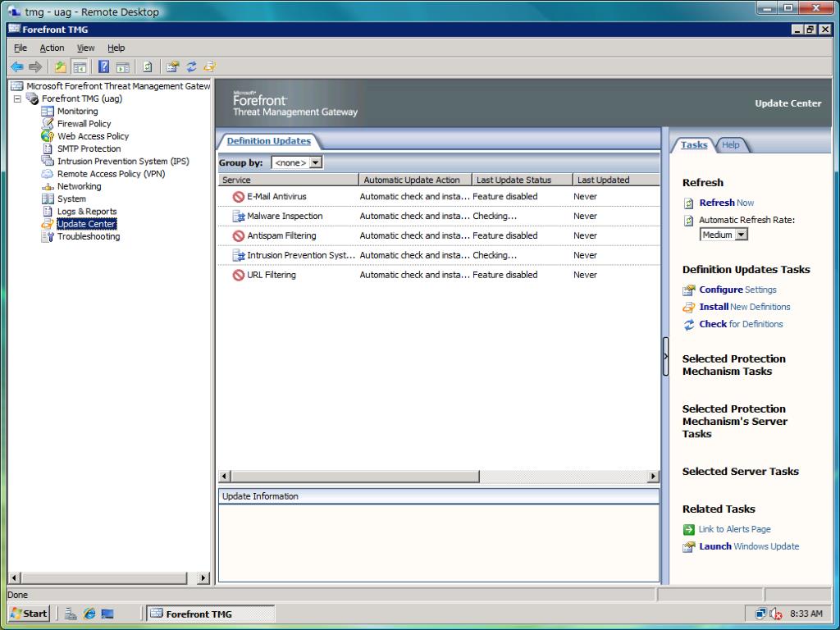This screenshot has height=630, width=840.
Task: Open help via the blue question mark icon
Action: pos(103,66)
